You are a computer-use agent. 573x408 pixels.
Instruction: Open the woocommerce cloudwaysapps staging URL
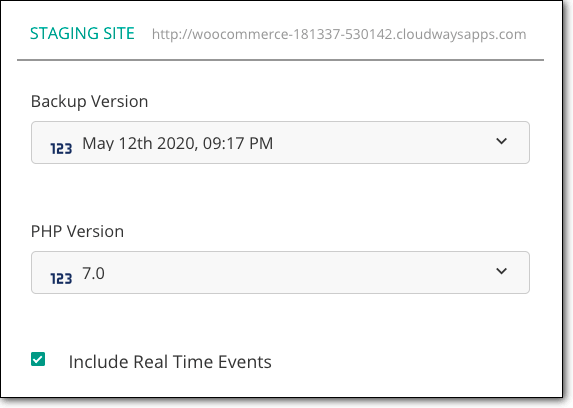(339, 34)
